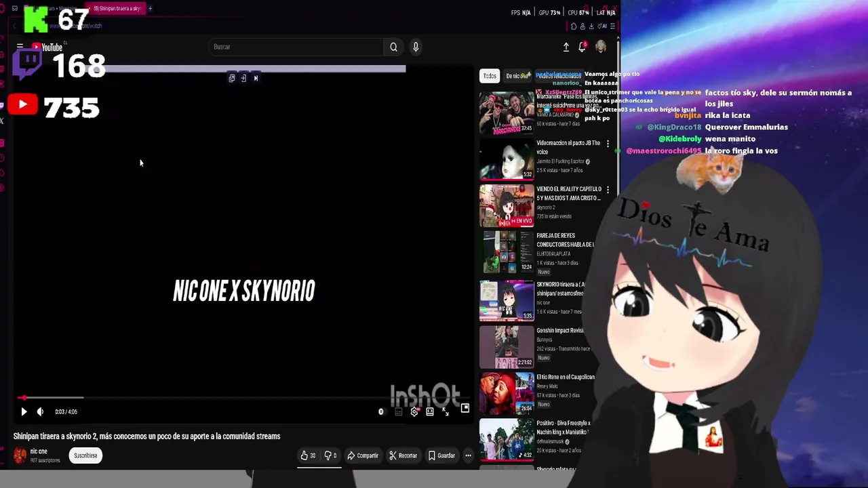Open Videoreaccion al pacto JB thumbnail
868x488 pixels.
tap(507, 159)
